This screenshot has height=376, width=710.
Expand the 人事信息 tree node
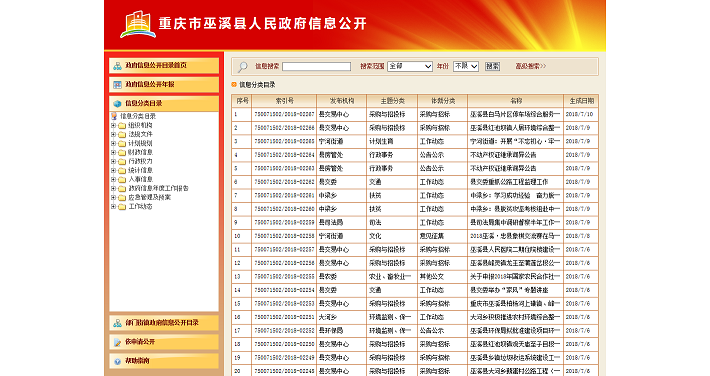click(x=113, y=180)
